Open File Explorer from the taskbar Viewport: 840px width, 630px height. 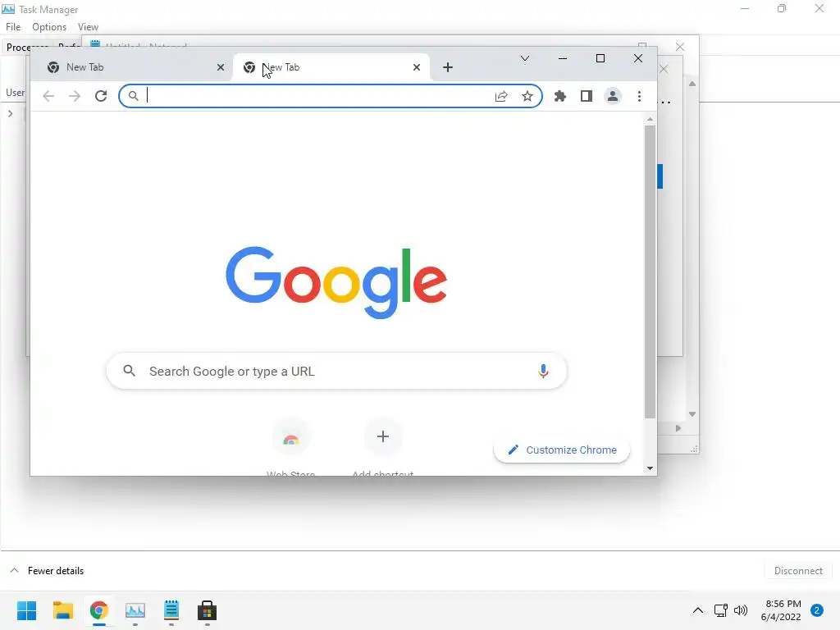pyautogui.click(x=62, y=610)
